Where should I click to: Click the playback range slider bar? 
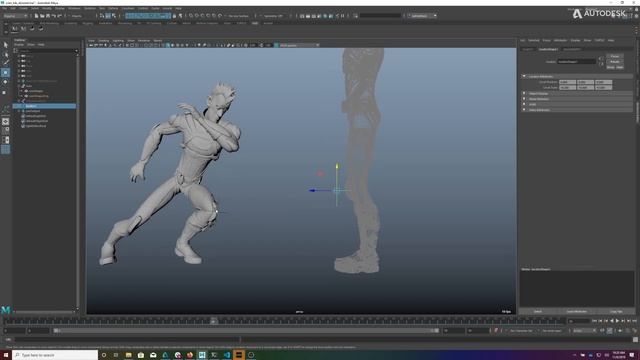point(246,331)
